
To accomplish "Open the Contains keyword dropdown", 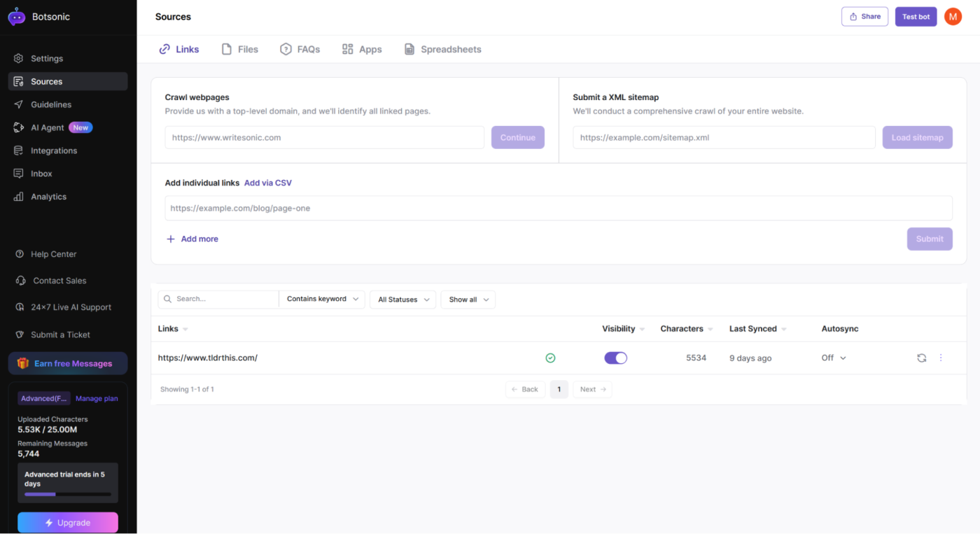I will pos(322,300).
